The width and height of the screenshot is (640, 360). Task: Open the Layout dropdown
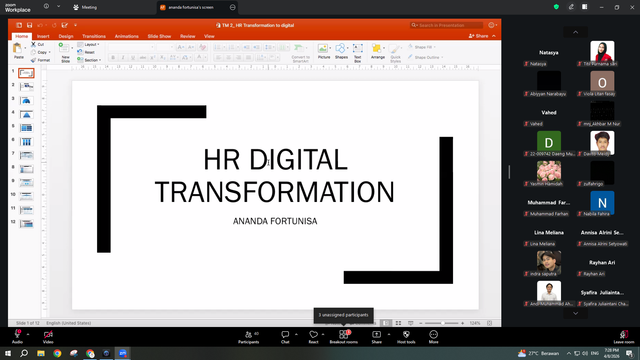pos(88,44)
